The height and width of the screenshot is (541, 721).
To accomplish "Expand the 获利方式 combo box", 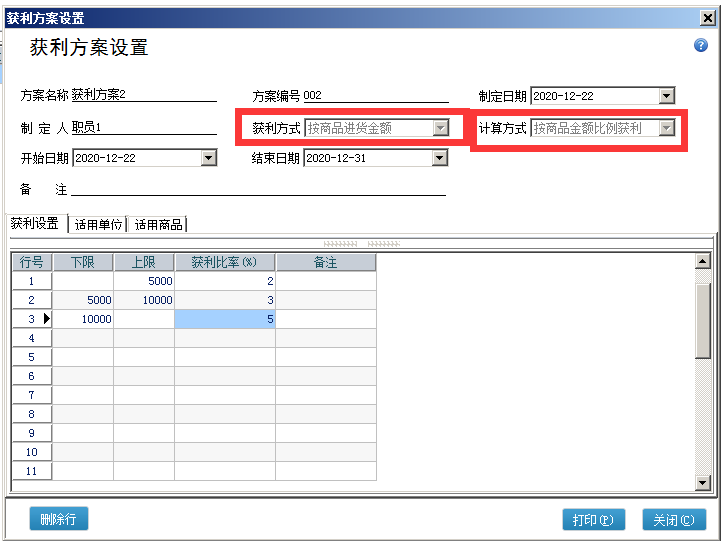I will (440, 128).
